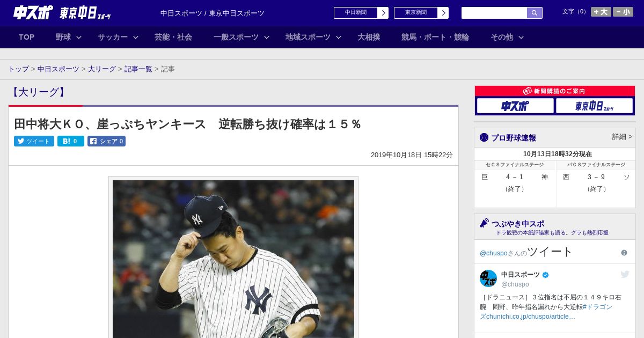Viewport: 644px width, 338px height.
Task: Click the 中日スポーツ breadcrumb link
Action: (x=58, y=69)
